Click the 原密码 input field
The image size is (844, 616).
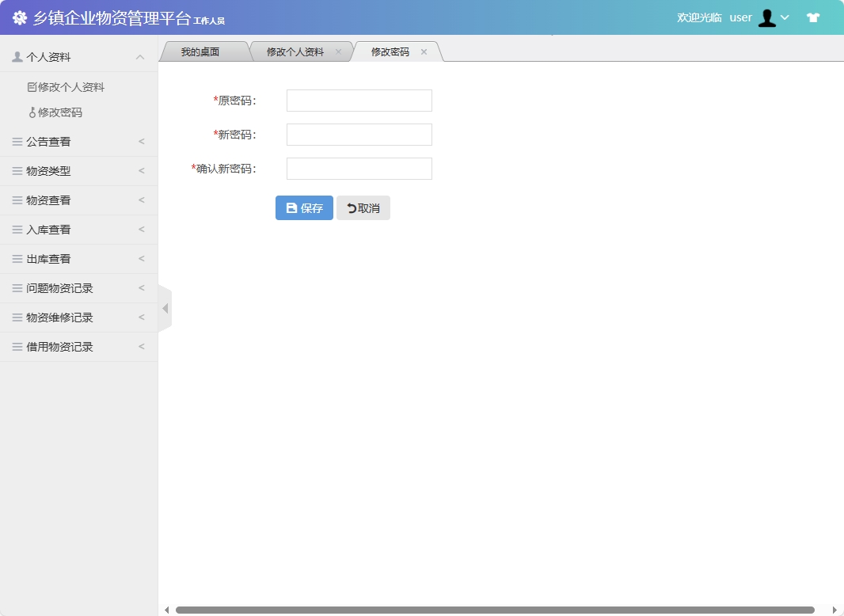[x=358, y=101]
